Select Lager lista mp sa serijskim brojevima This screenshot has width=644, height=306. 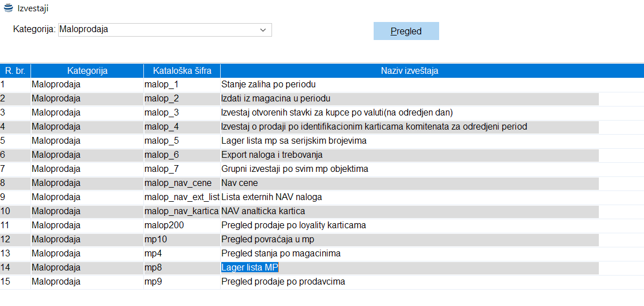pos(293,141)
